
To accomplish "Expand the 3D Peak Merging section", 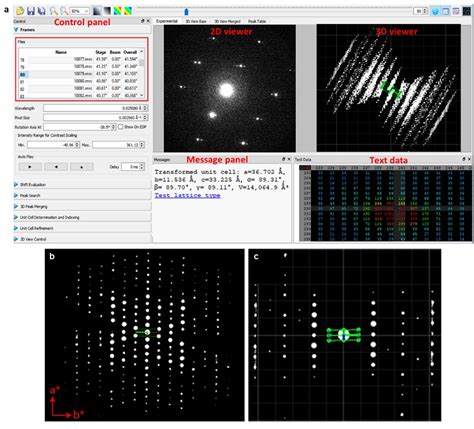I will click(34, 207).
